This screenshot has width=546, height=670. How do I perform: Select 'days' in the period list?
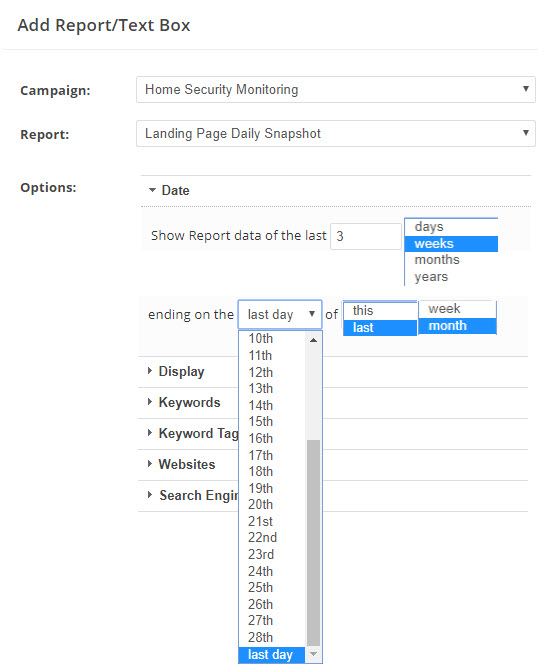[451, 227]
